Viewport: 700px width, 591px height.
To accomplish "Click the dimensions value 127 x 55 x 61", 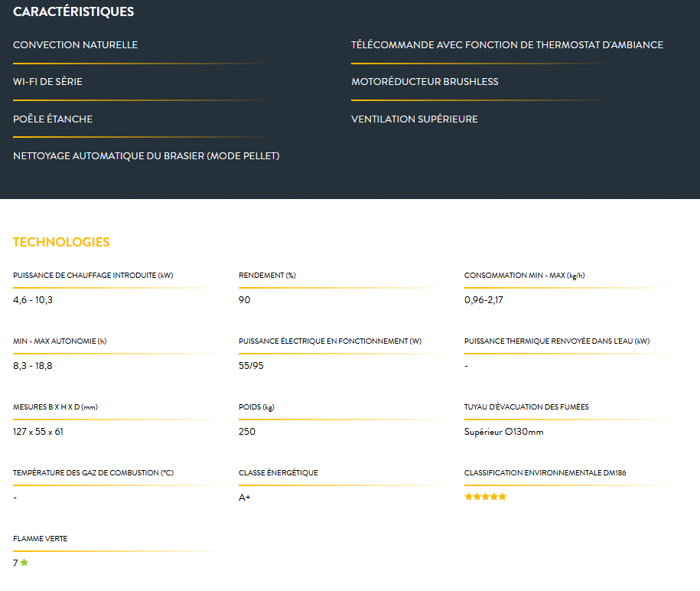I will 38,432.
